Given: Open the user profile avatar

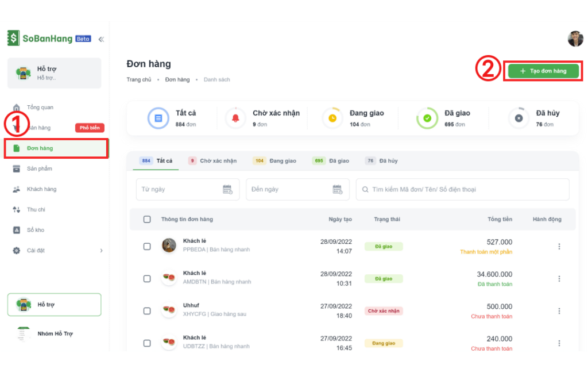Looking at the screenshot, I should point(575,39).
